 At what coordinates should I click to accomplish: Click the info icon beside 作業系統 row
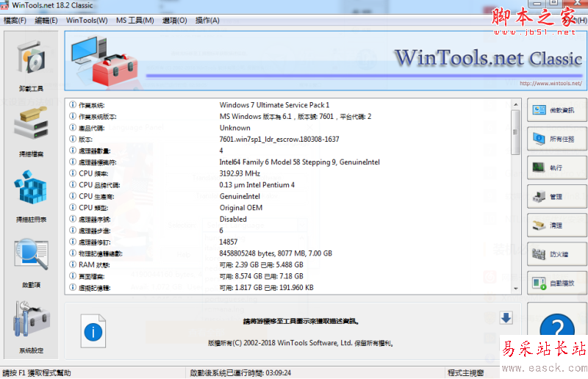[73, 104]
